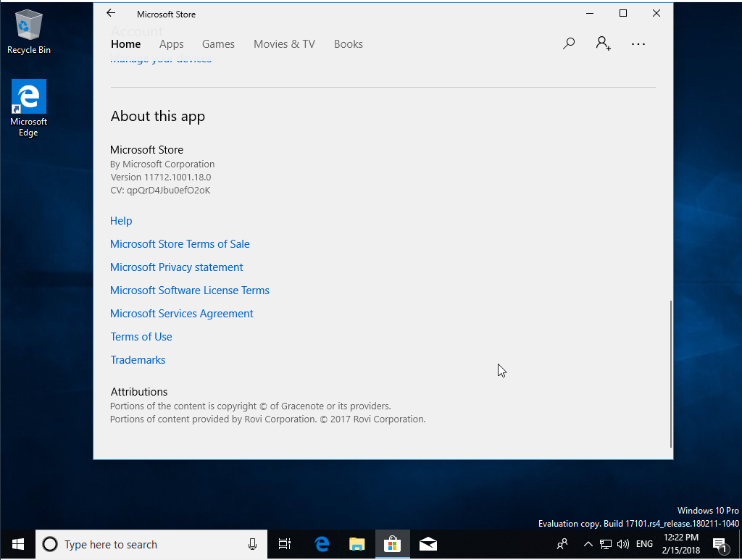The height and width of the screenshot is (560, 742).
Task: Open the People tray icon
Action: [x=562, y=544]
